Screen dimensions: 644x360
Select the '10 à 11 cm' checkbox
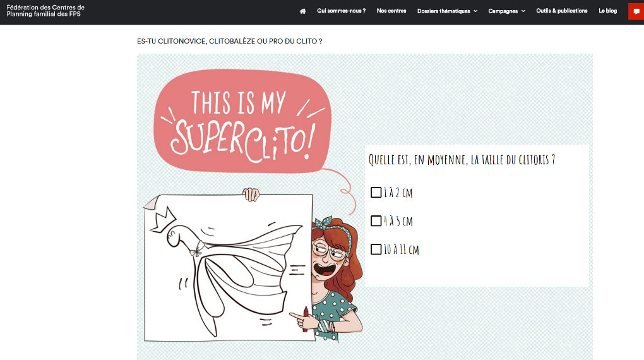[376, 249]
